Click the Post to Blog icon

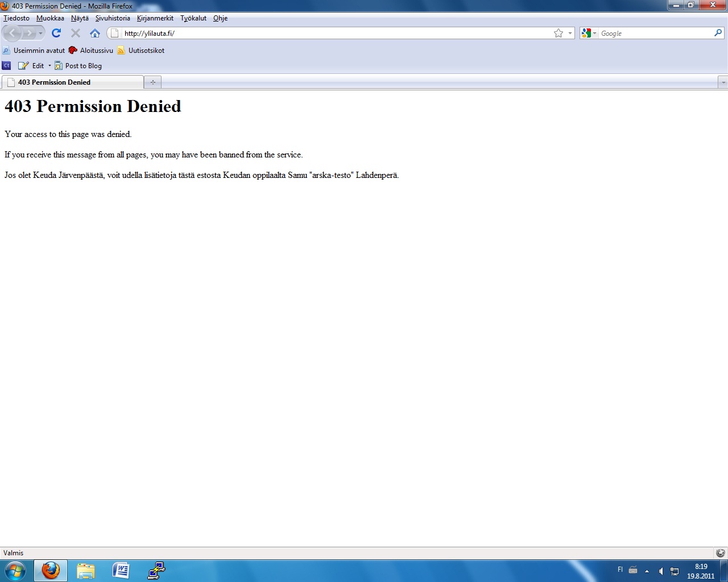click(59, 66)
